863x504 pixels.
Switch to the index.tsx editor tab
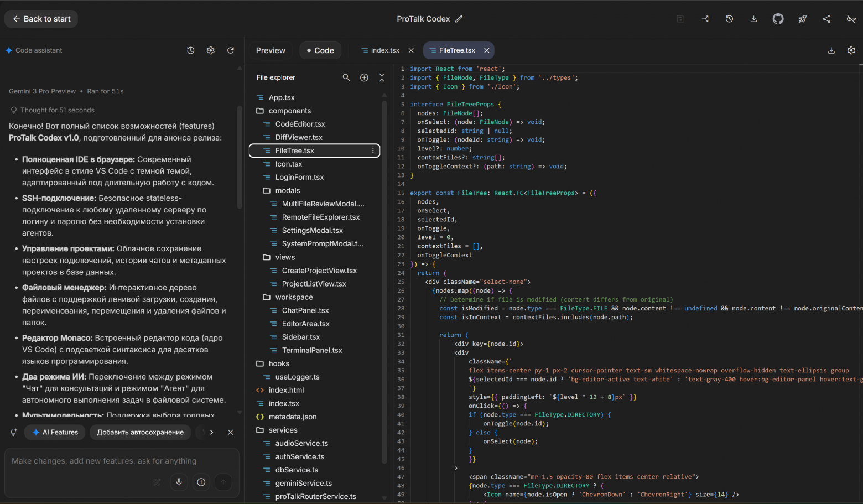384,50
